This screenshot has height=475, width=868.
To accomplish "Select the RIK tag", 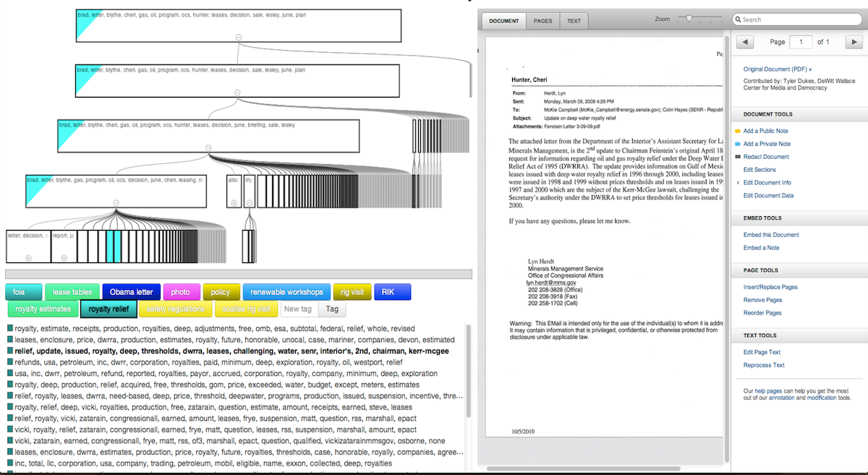I will pyautogui.click(x=392, y=292).
